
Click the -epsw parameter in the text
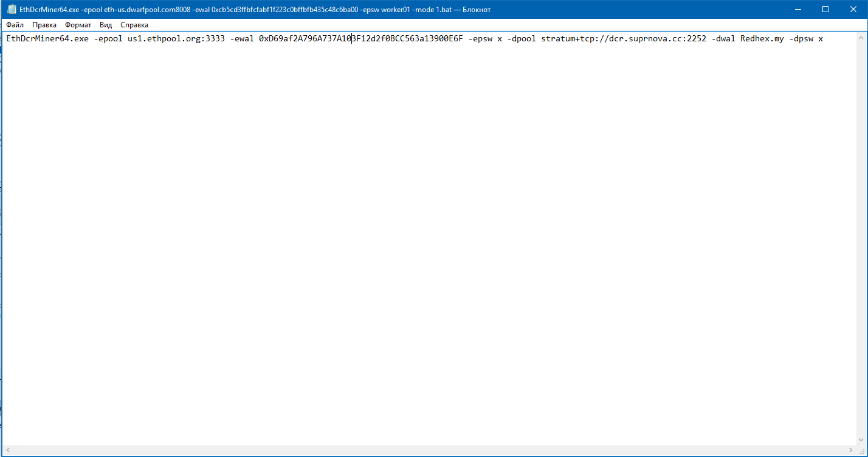click(480, 39)
